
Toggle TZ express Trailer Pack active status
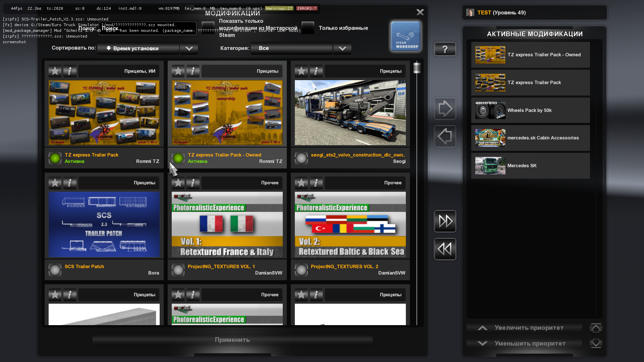tap(55, 158)
